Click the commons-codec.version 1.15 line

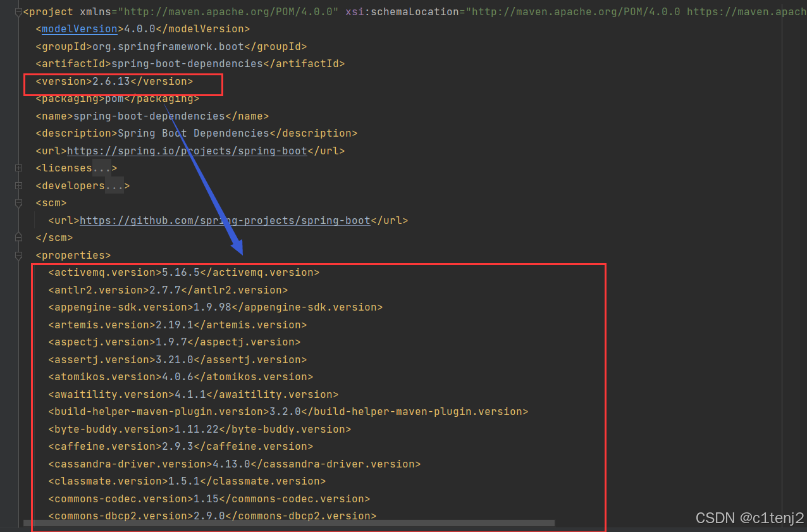click(209, 499)
